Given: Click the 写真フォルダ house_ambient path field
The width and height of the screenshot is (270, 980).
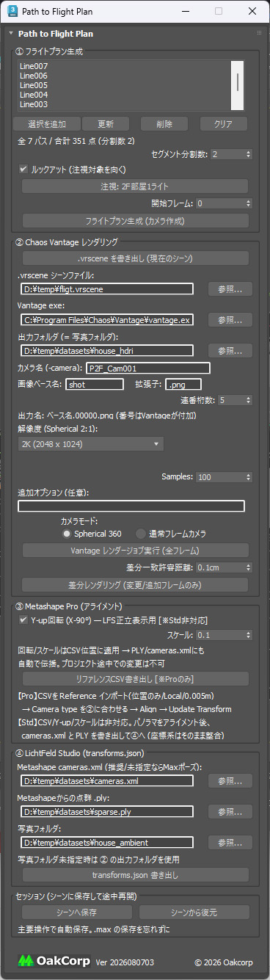Looking at the screenshot, I should click(x=106, y=843).
